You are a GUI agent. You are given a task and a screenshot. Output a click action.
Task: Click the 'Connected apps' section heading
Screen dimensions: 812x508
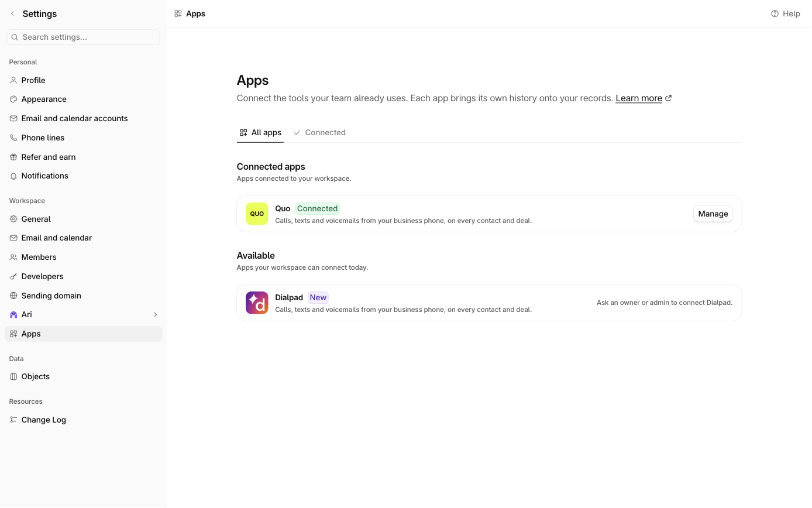[271, 167]
